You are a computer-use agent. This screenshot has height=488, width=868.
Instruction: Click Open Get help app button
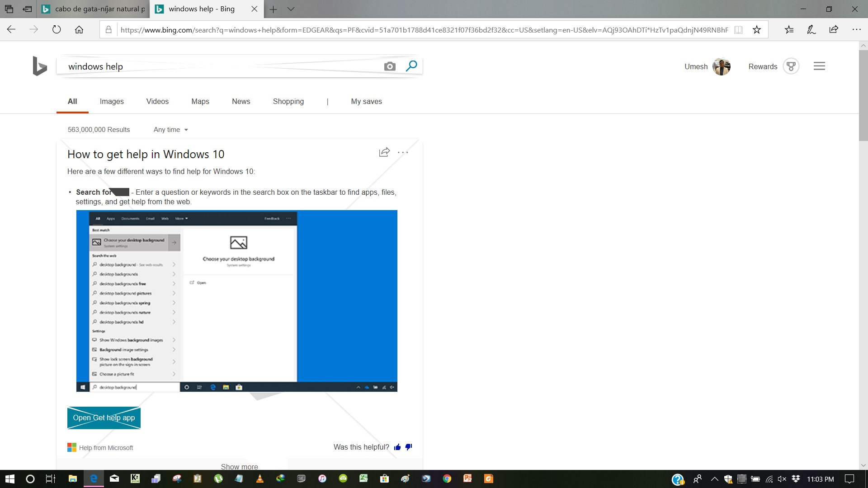(104, 418)
